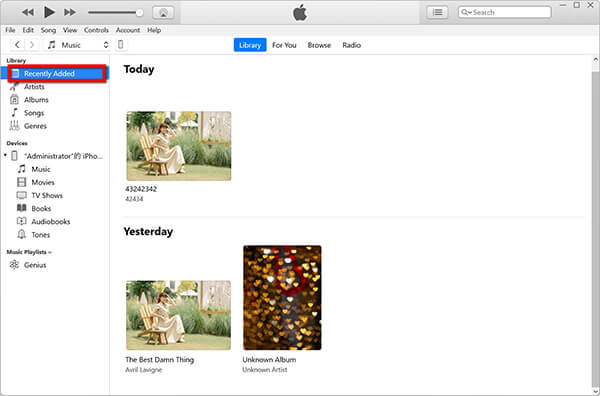Open the Account menu
This screenshot has width=600, height=396.
point(128,30)
